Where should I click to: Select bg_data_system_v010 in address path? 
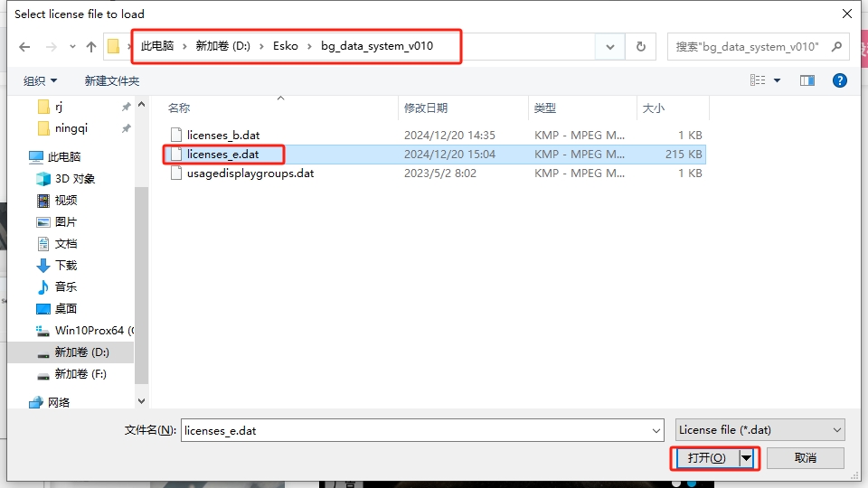click(x=377, y=46)
